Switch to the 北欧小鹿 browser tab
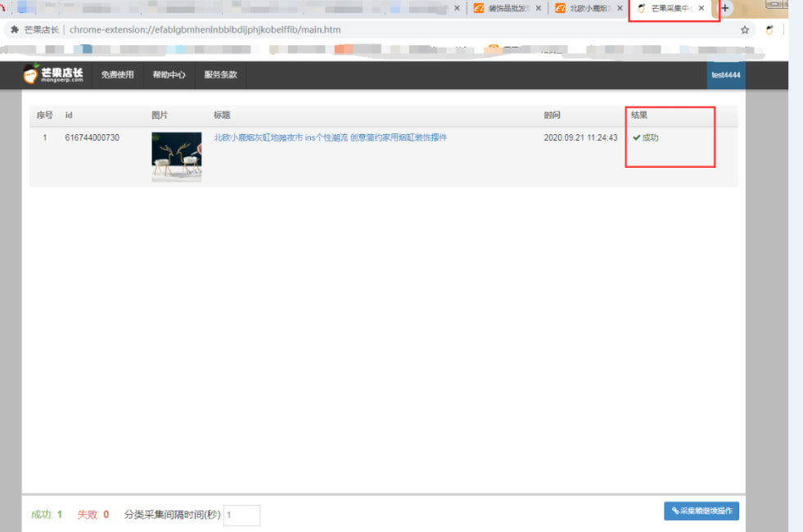803x532 pixels. [x=585, y=8]
